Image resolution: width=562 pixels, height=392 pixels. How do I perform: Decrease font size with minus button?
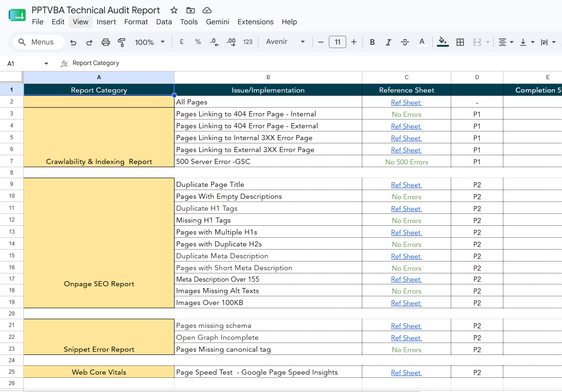[x=321, y=42]
